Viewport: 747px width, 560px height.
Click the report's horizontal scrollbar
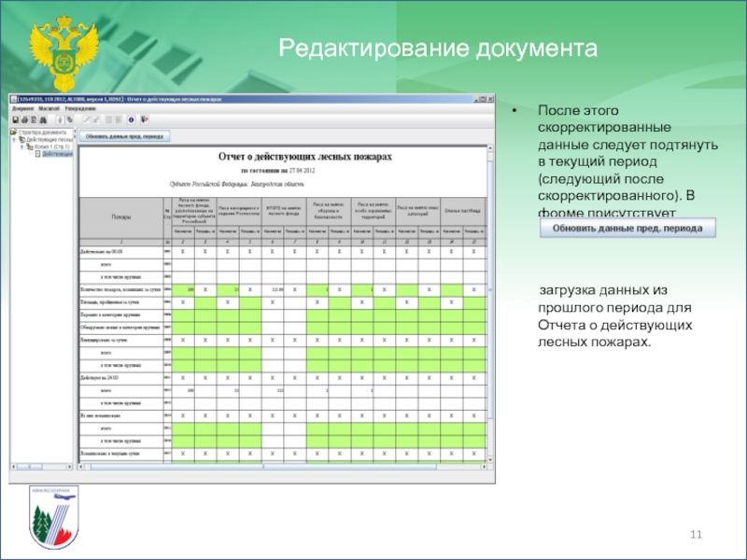click(280, 464)
